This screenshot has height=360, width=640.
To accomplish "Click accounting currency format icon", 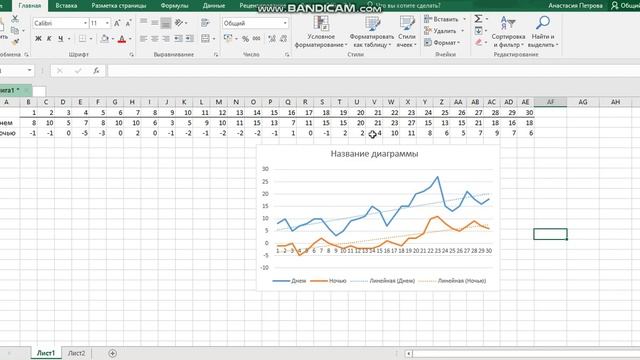I will 228,39.
